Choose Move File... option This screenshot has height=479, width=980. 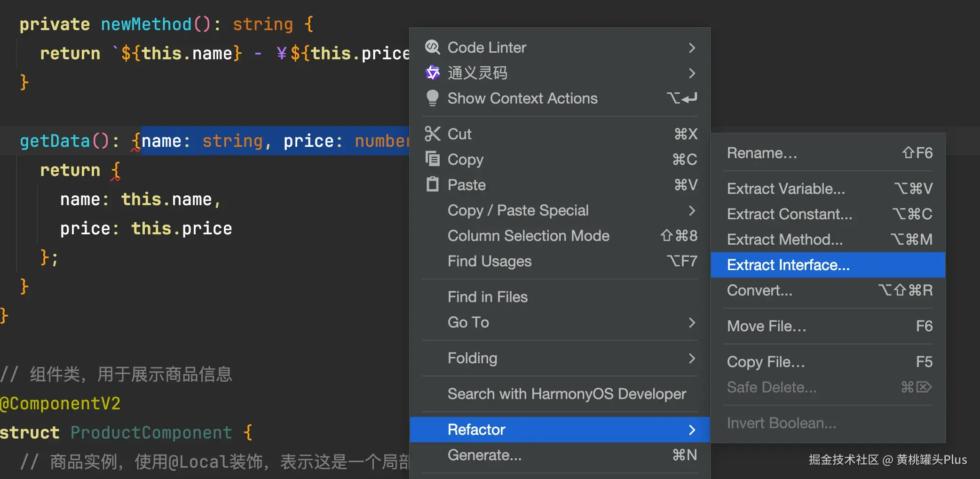point(767,326)
